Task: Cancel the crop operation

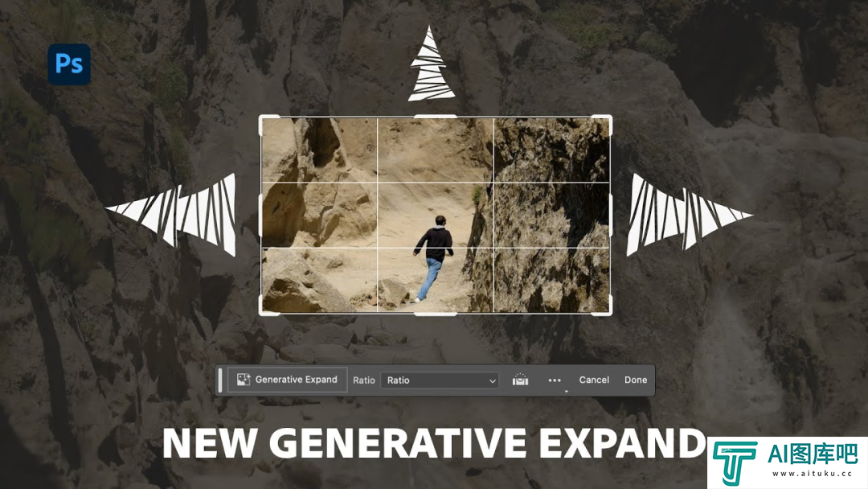Action: pyautogui.click(x=594, y=380)
